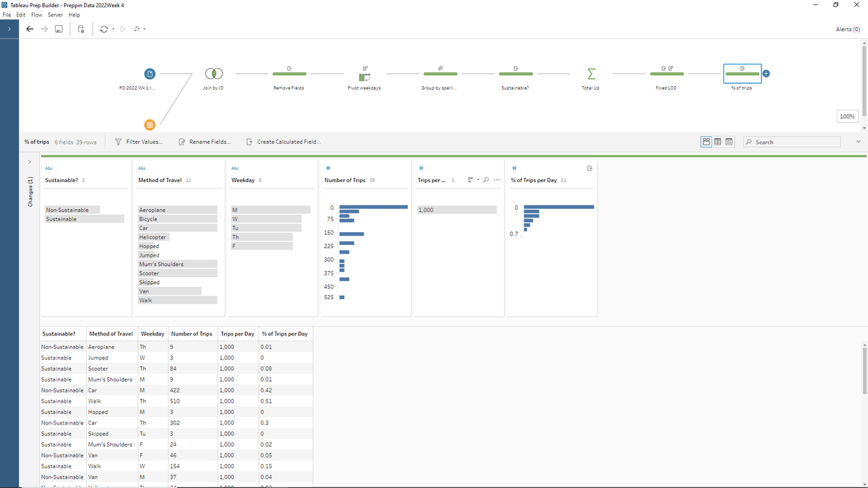
Task: Open the Help menu
Action: tap(74, 15)
